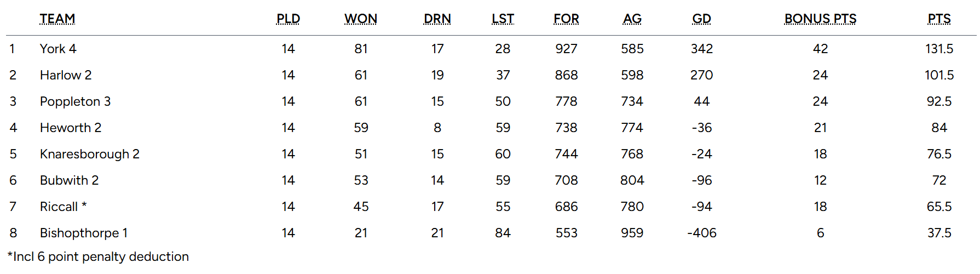
Task: Click the penalty deduction footnote text
Action: click(98, 256)
